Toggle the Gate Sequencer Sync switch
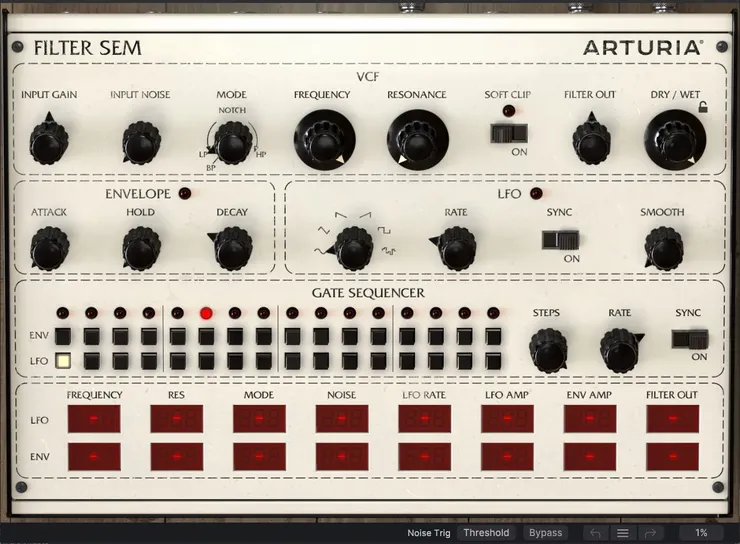The height and width of the screenshot is (544, 740). [690, 340]
